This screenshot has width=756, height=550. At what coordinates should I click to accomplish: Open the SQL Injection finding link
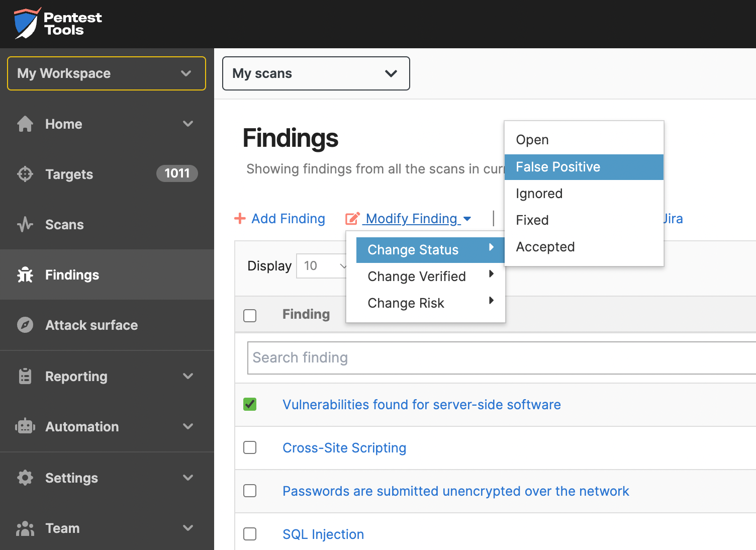coord(323,534)
